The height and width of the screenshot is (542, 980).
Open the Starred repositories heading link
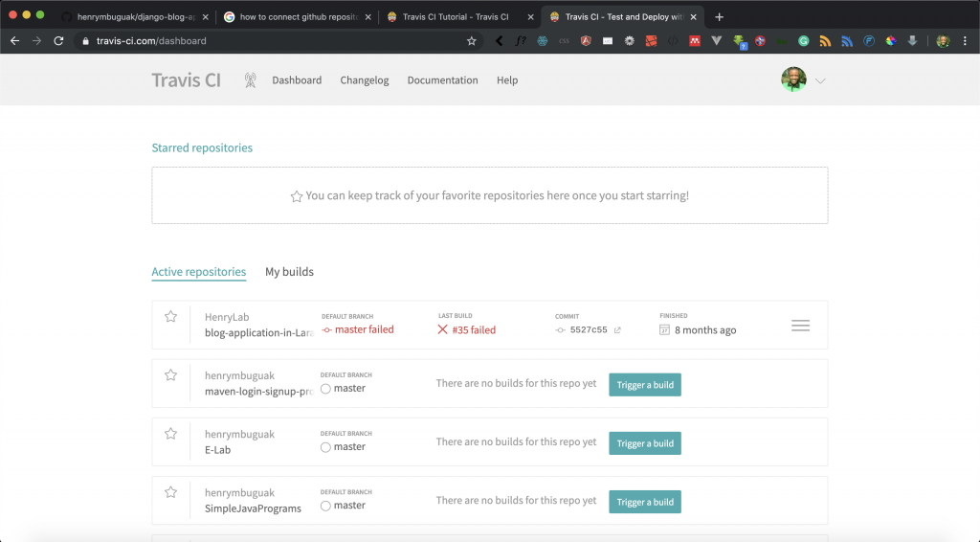pos(202,147)
